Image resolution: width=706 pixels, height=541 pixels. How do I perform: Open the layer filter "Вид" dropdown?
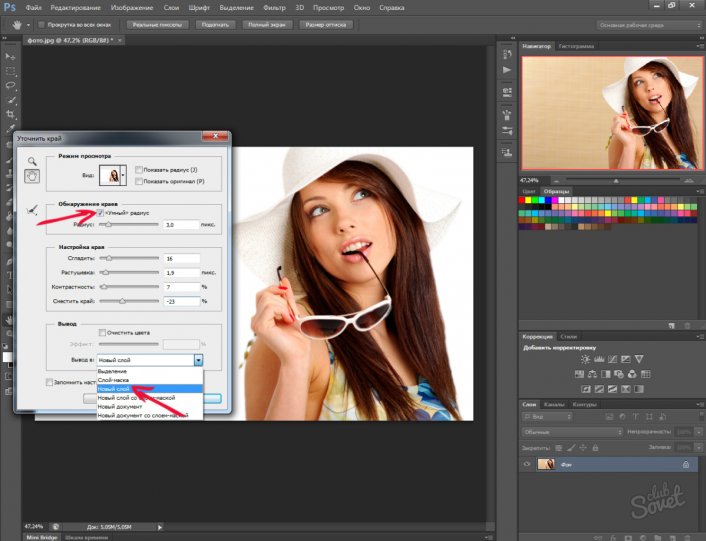tap(547, 417)
